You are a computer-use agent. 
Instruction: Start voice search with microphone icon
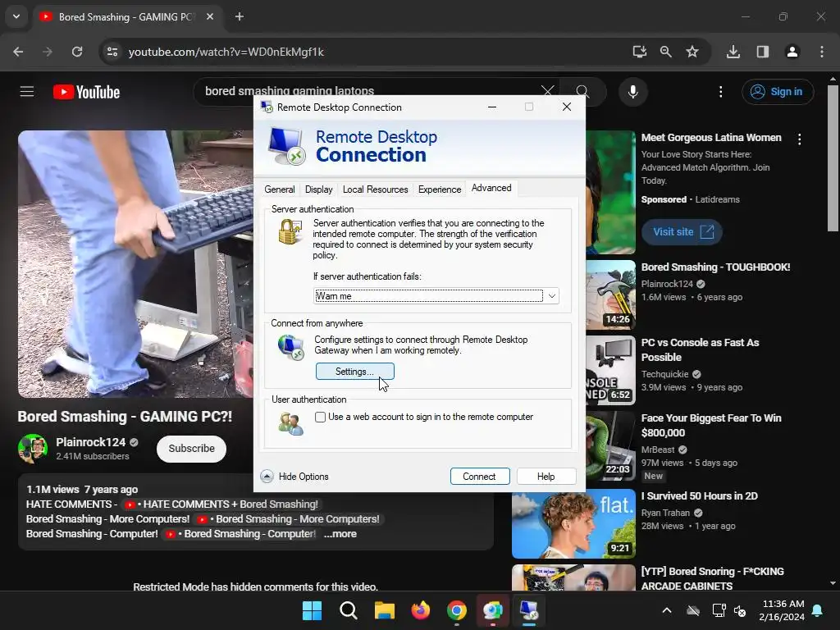click(632, 92)
